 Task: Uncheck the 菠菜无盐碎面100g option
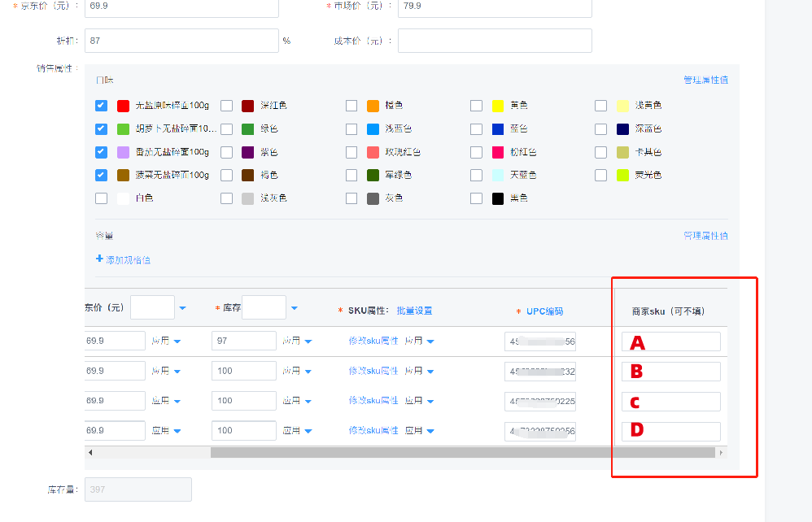pyautogui.click(x=101, y=174)
